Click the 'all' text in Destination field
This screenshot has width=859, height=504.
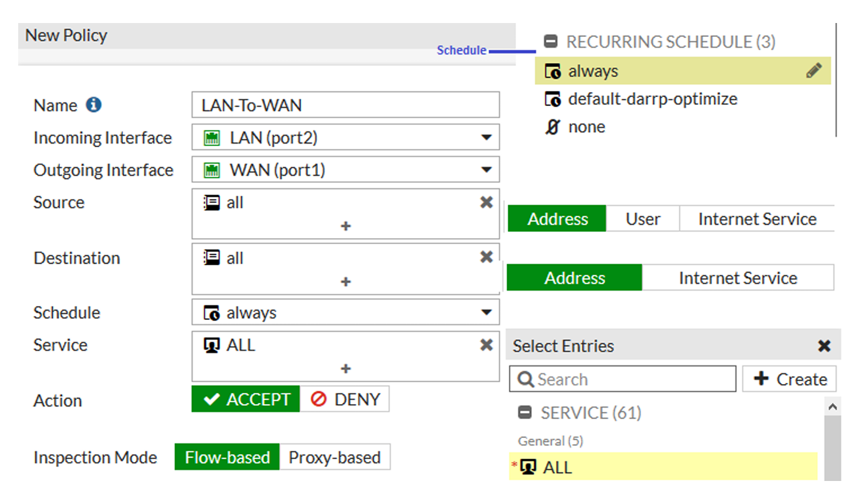tap(235, 258)
